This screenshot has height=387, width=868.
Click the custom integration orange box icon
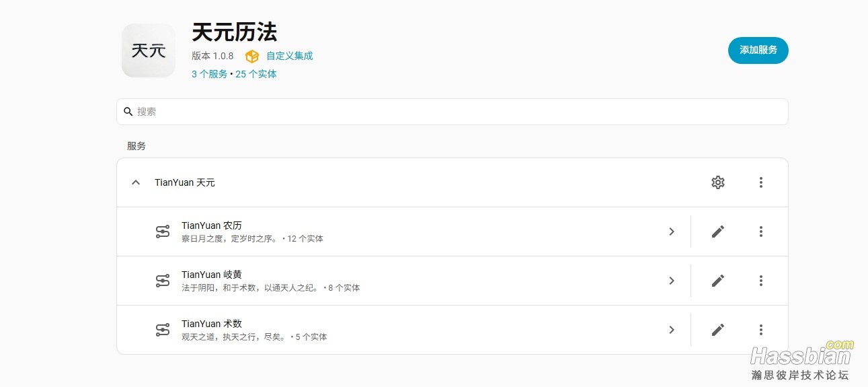coord(252,57)
